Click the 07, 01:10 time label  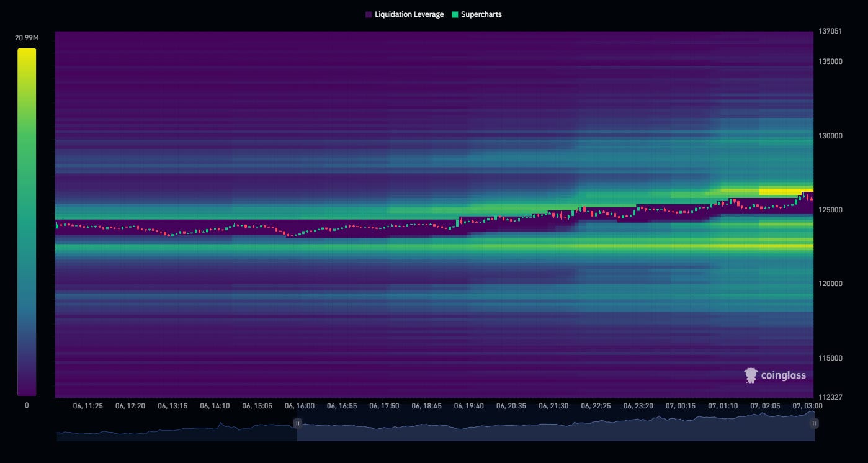(723, 406)
